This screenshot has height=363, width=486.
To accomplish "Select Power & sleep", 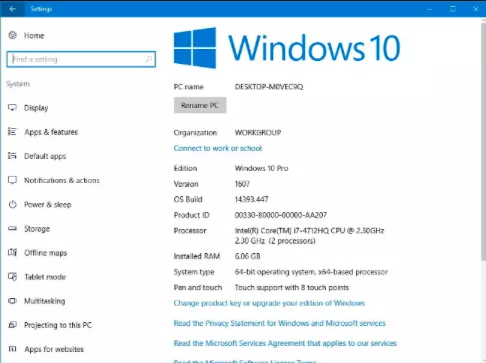I will coord(48,205).
